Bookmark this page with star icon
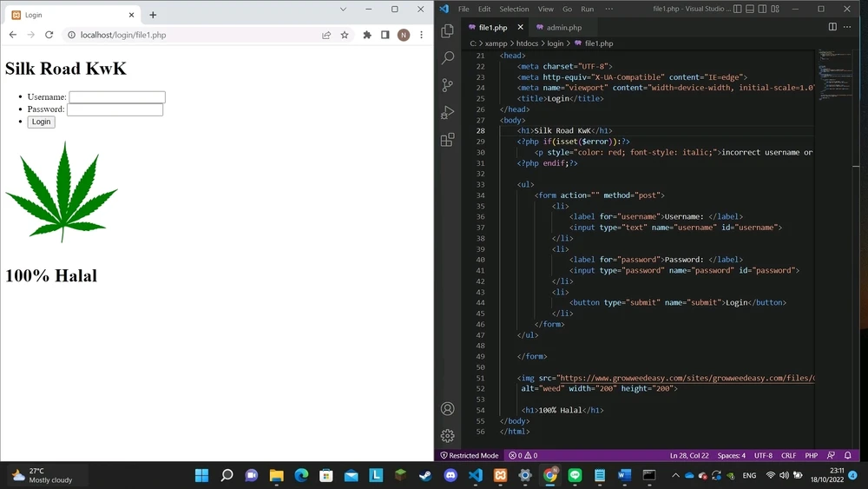This screenshot has width=868, height=489. tap(345, 36)
